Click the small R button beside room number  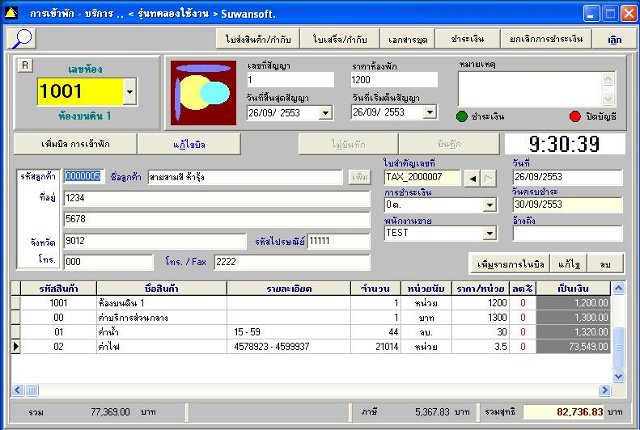[25, 64]
